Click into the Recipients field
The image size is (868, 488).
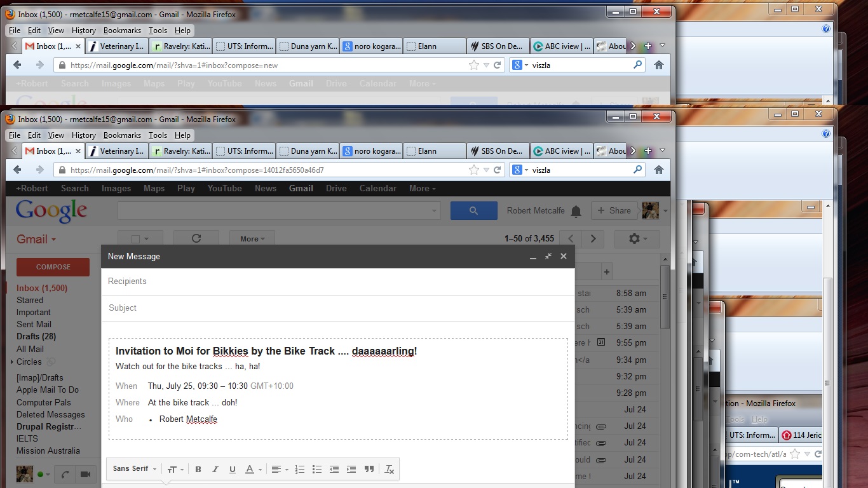pos(337,281)
